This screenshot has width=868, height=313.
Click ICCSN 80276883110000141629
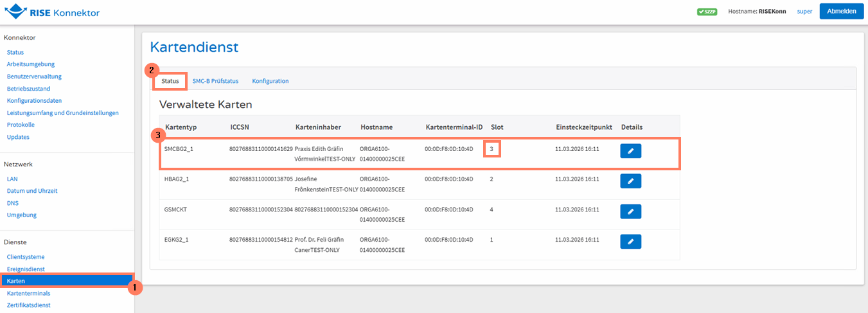tap(261, 149)
